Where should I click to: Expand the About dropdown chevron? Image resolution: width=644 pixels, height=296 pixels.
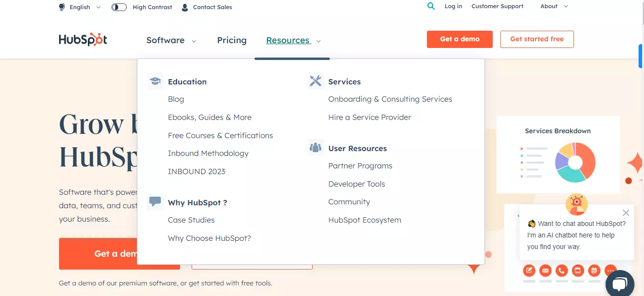[566, 7]
